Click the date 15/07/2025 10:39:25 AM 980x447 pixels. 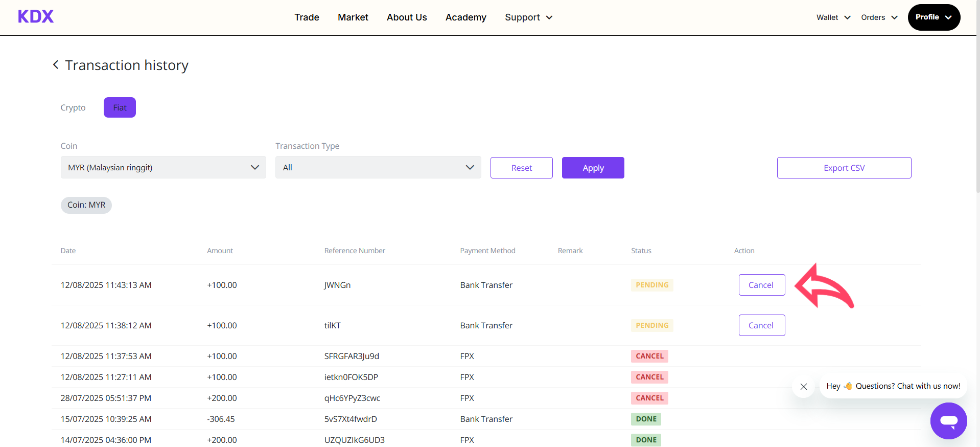tap(106, 419)
